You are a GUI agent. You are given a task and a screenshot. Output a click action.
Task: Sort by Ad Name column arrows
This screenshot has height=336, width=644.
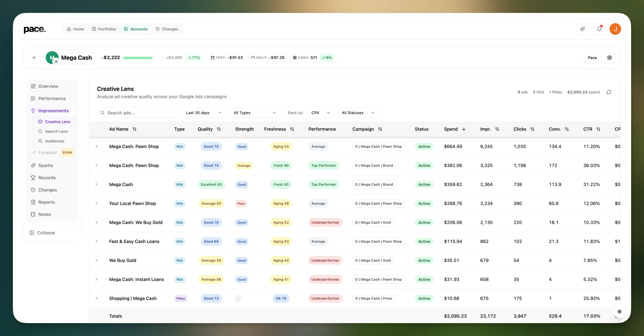coord(135,129)
